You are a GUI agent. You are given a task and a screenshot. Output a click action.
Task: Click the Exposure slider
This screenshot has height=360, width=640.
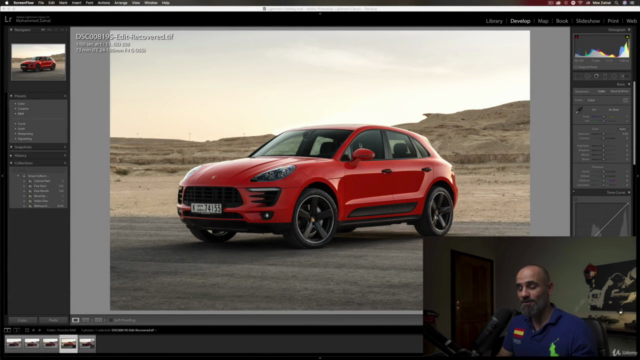[603, 134]
